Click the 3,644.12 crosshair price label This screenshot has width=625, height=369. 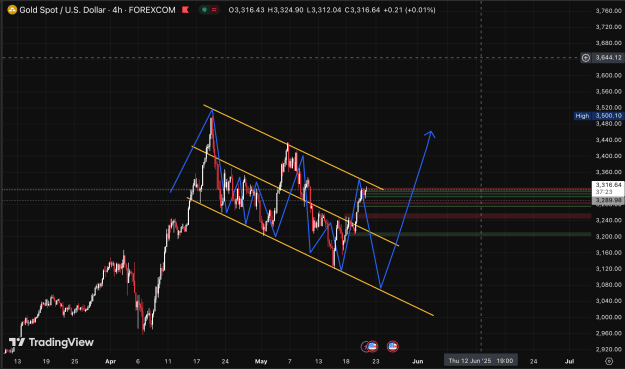[608, 58]
